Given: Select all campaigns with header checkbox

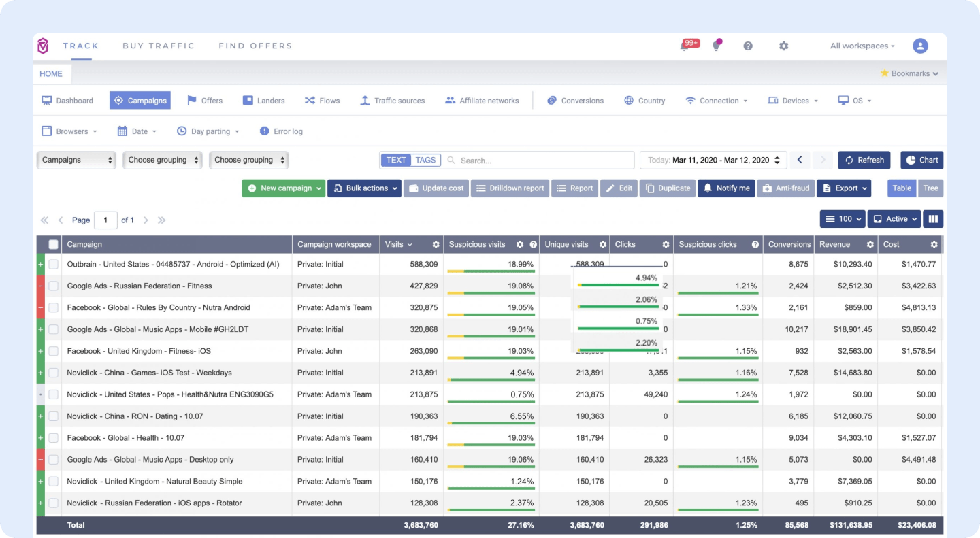Looking at the screenshot, I should point(53,244).
